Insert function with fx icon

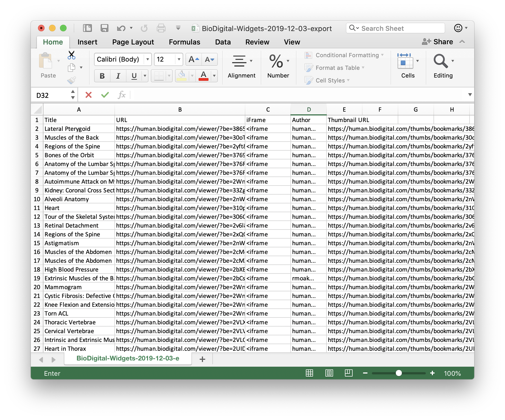click(x=122, y=95)
